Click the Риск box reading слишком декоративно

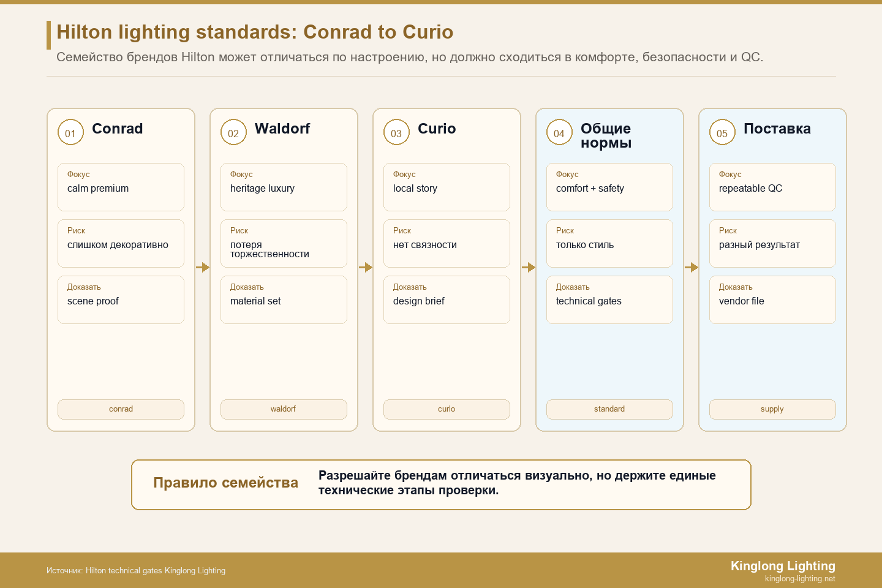click(121, 243)
